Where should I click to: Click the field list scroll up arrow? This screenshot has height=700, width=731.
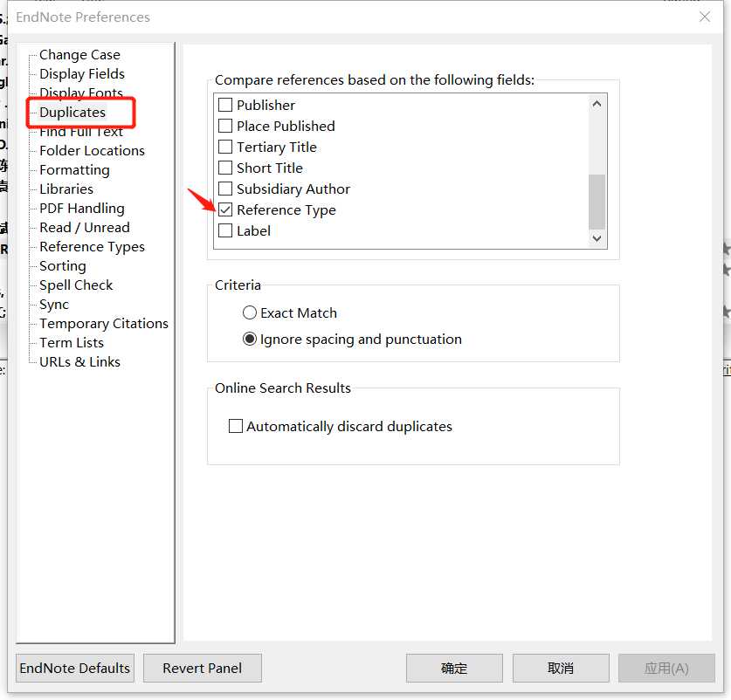click(597, 104)
